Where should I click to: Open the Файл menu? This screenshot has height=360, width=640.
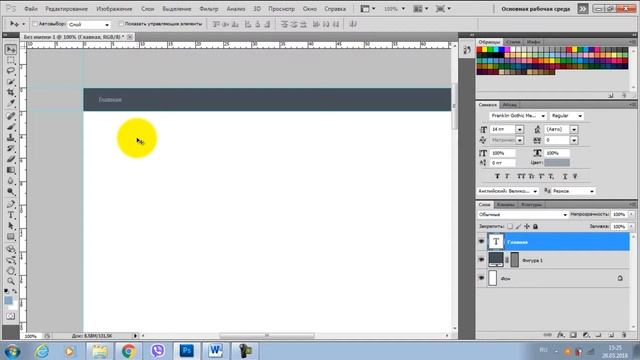[31, 9]
